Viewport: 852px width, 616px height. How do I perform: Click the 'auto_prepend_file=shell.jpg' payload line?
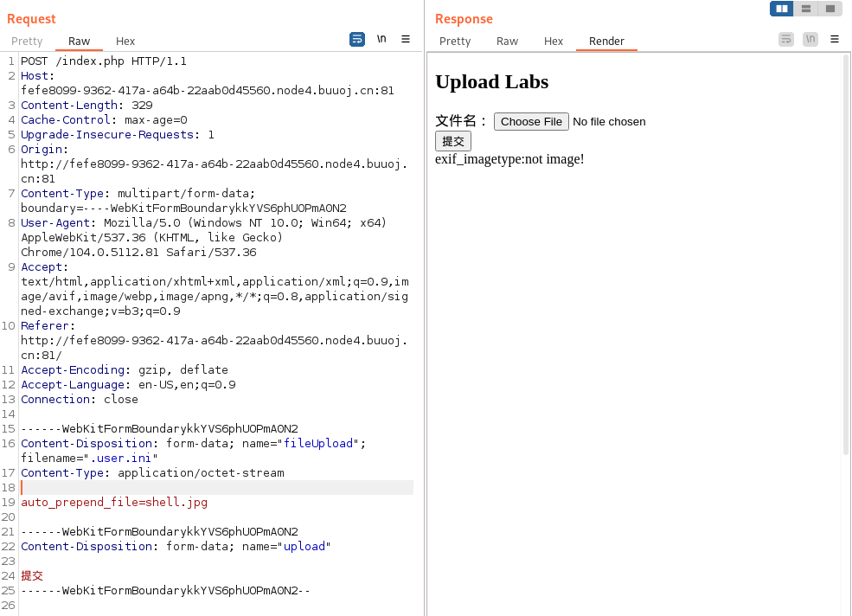point(114,503)
